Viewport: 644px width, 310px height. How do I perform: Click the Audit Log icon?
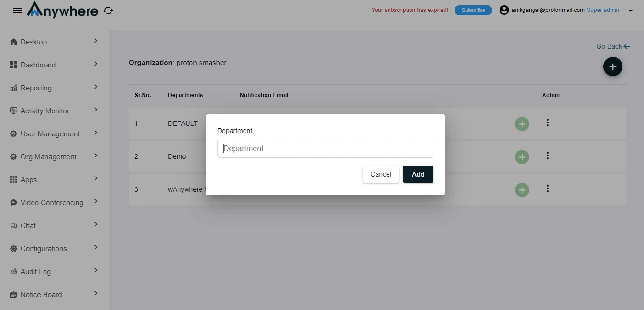13,272
